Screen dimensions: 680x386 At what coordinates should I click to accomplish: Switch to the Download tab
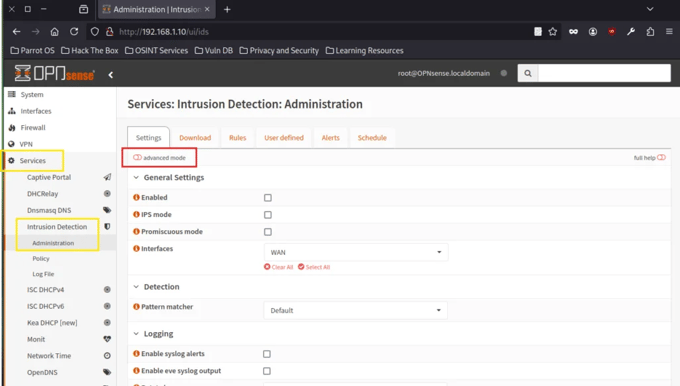click(x=195, y=137)
